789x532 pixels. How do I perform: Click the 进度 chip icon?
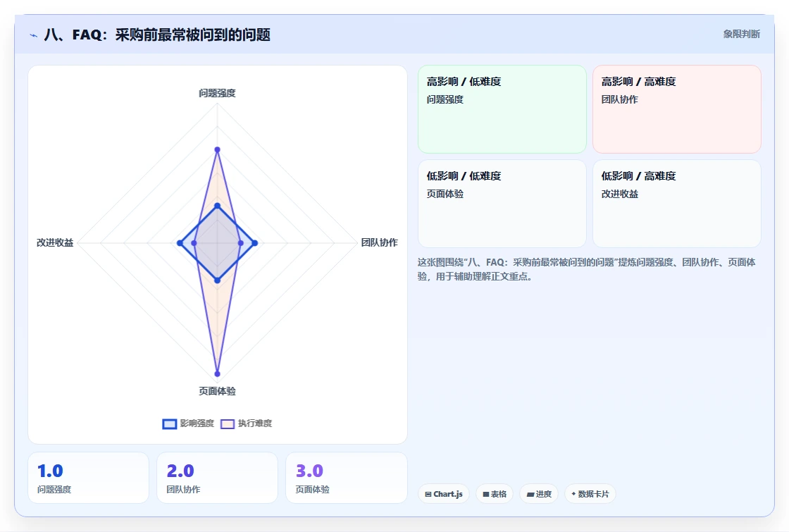click(x=530, y=494)
